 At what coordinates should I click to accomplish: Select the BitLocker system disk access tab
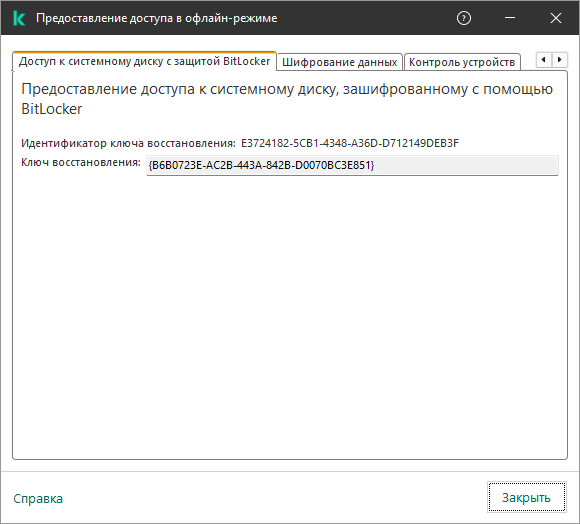[144, 61]
